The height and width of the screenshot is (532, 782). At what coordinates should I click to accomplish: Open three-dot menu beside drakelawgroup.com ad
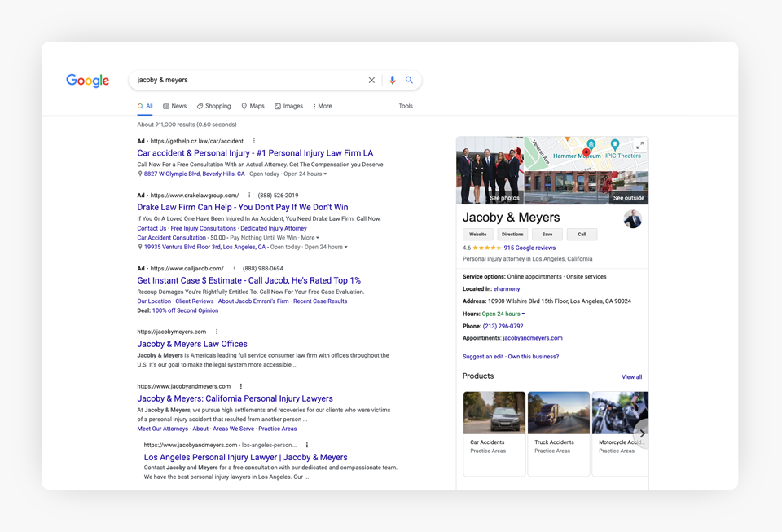[x=249, y=196]
